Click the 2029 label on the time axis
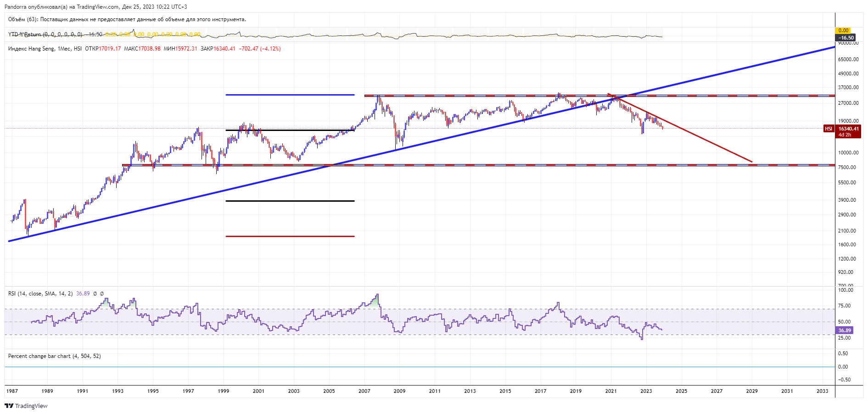Screen dimensions: 868x414 point(752,391)
